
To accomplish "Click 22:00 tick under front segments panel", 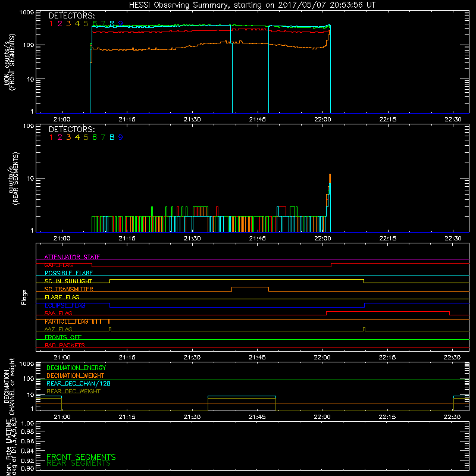I will 322,120.
